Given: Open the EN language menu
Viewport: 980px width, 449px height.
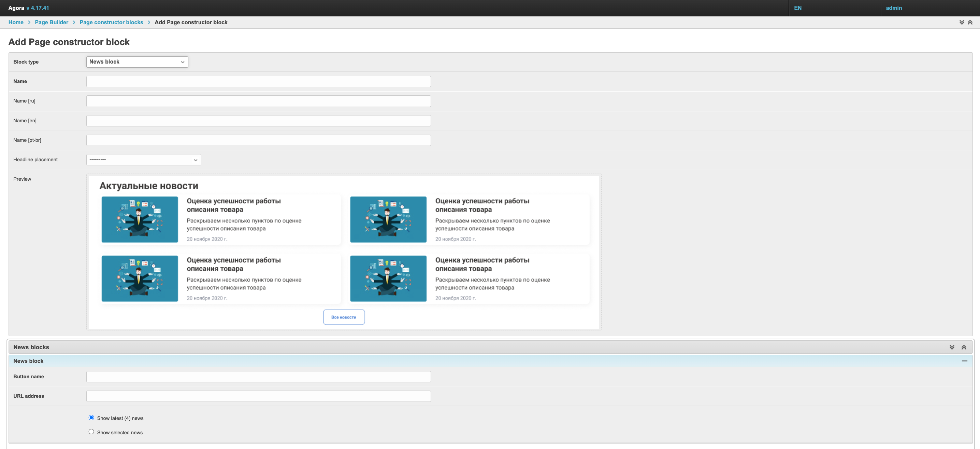Looking at the screenshot, I should coord(798,8).
